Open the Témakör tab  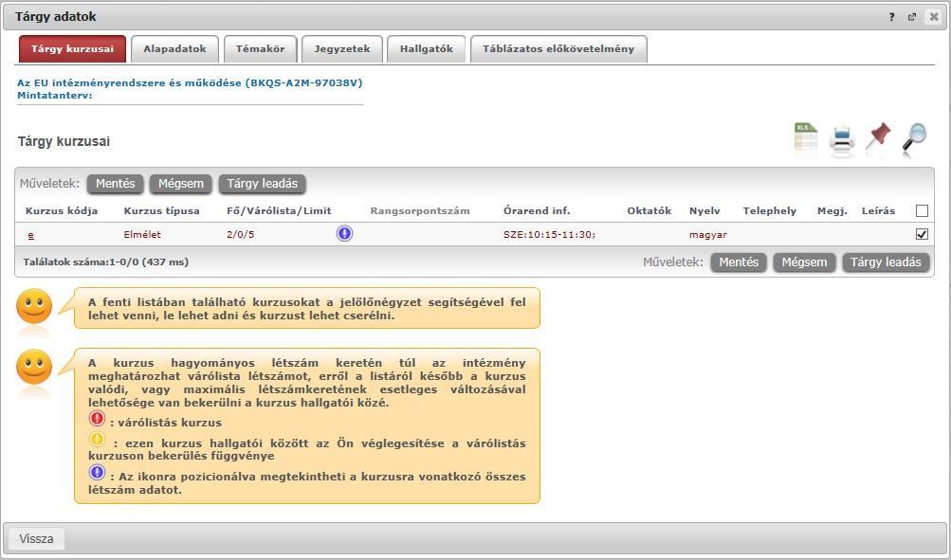pyautogui.click(x=260, y=49)
